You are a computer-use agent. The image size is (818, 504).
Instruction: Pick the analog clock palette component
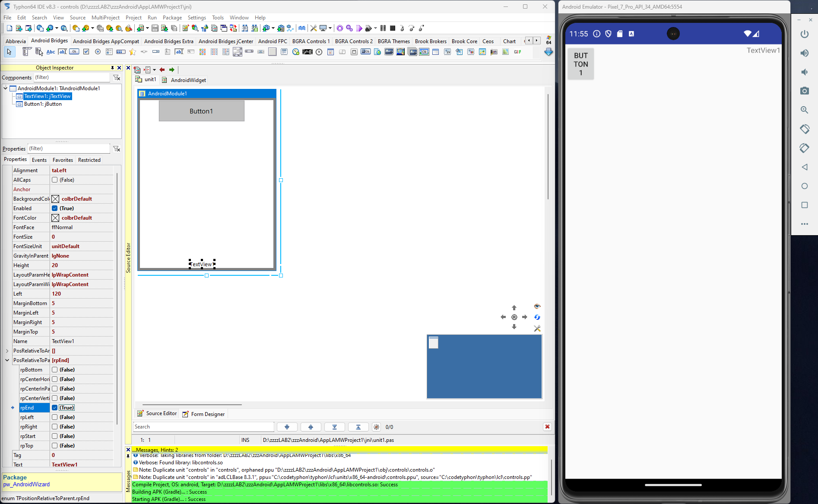319,52
